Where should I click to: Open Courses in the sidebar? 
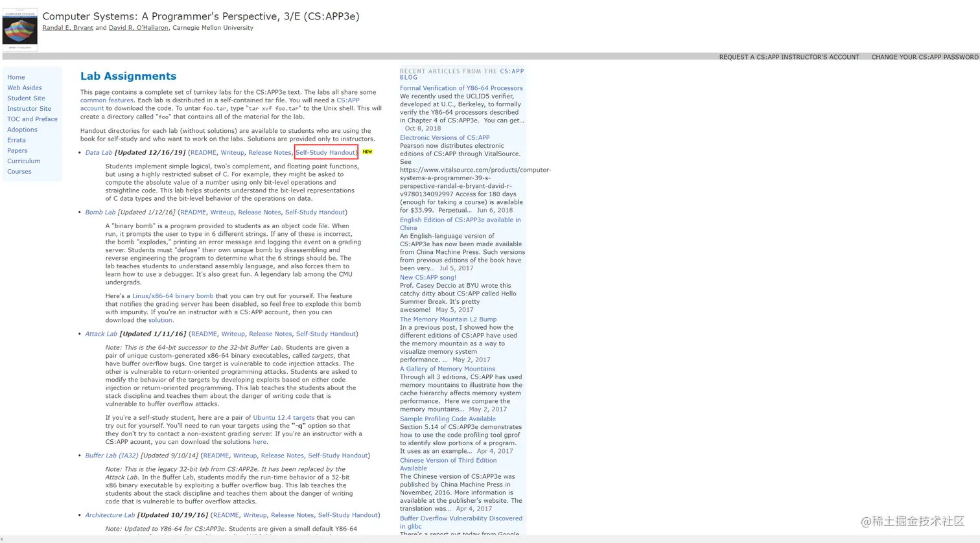click(19, 172)
